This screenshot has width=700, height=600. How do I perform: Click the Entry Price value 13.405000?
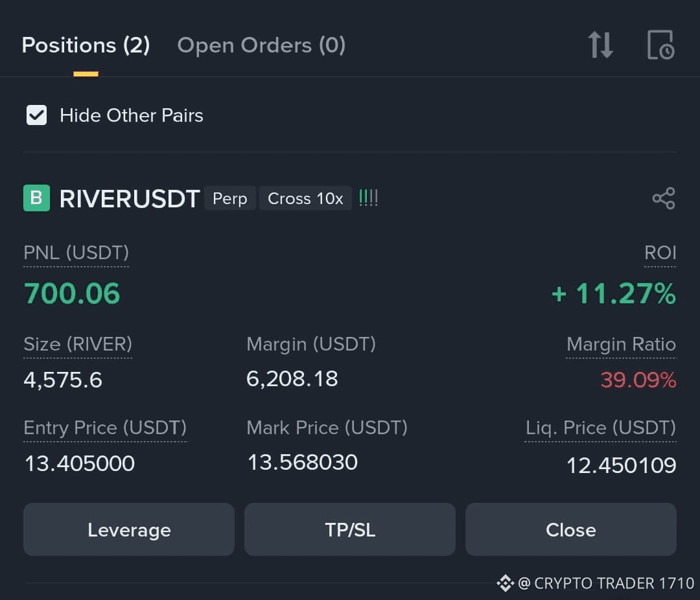[79, 463]
